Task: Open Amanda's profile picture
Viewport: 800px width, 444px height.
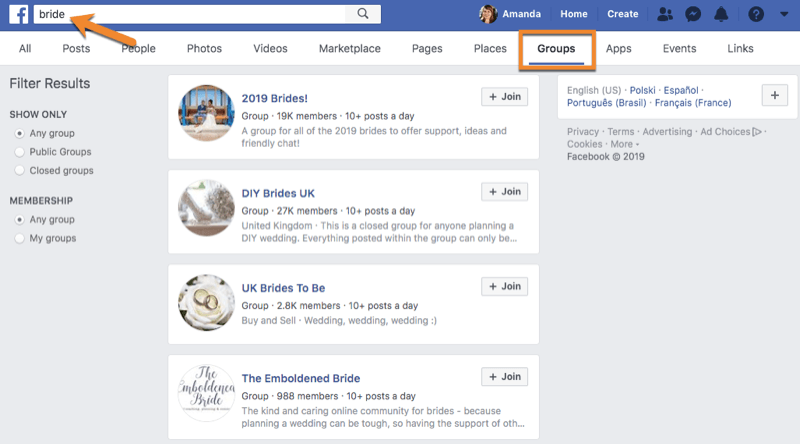Action: coord(488,14)
